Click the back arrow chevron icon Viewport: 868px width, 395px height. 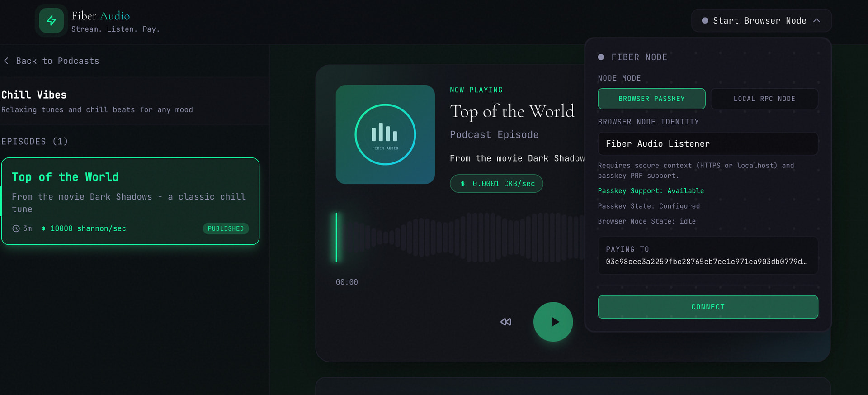tap(6, 61)
